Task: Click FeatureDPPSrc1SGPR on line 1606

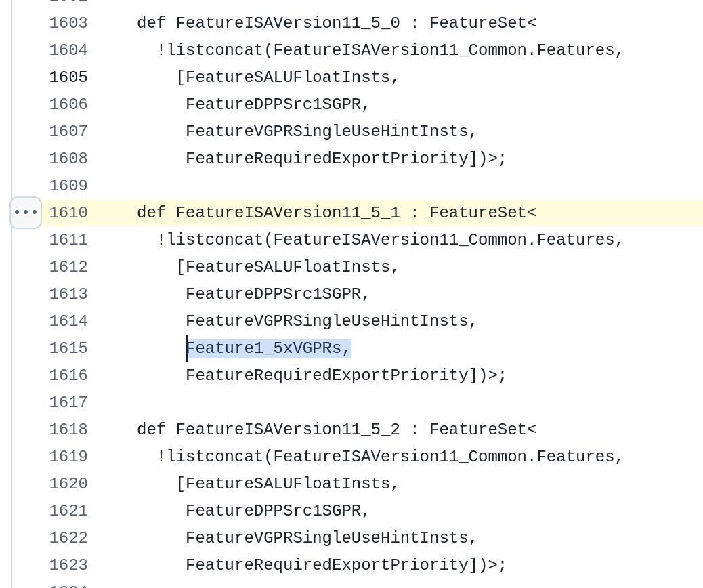Action: [x=274, y=104]
